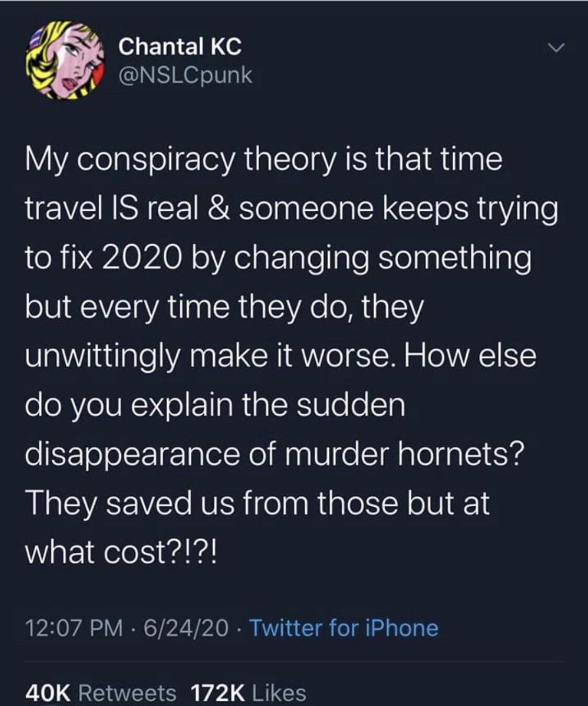Open Chantal KC's profile picture

(63, 61)
